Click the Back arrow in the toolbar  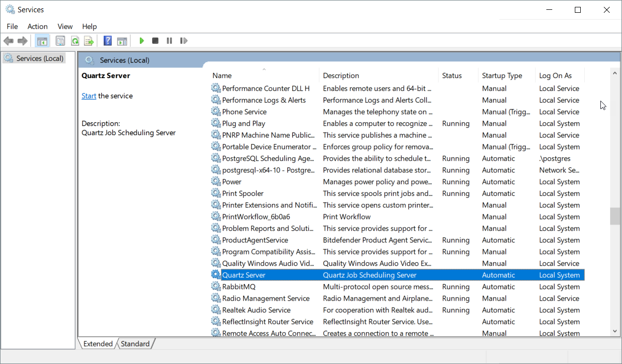[8, 41]
